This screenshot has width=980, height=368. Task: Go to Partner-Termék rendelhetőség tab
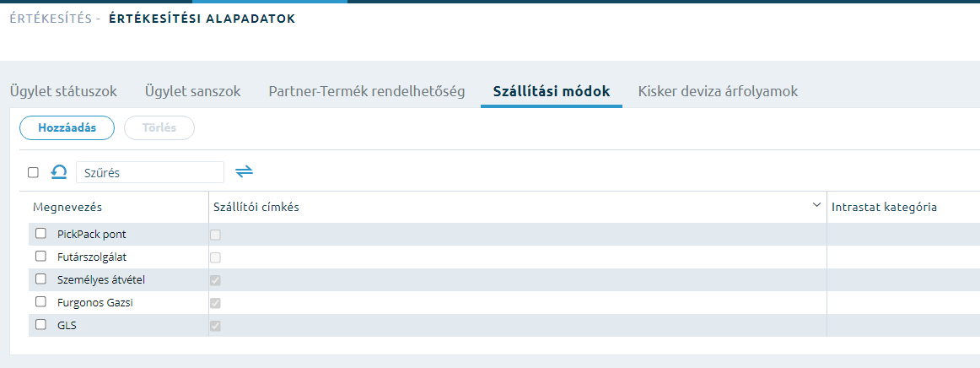pos(367,91)
